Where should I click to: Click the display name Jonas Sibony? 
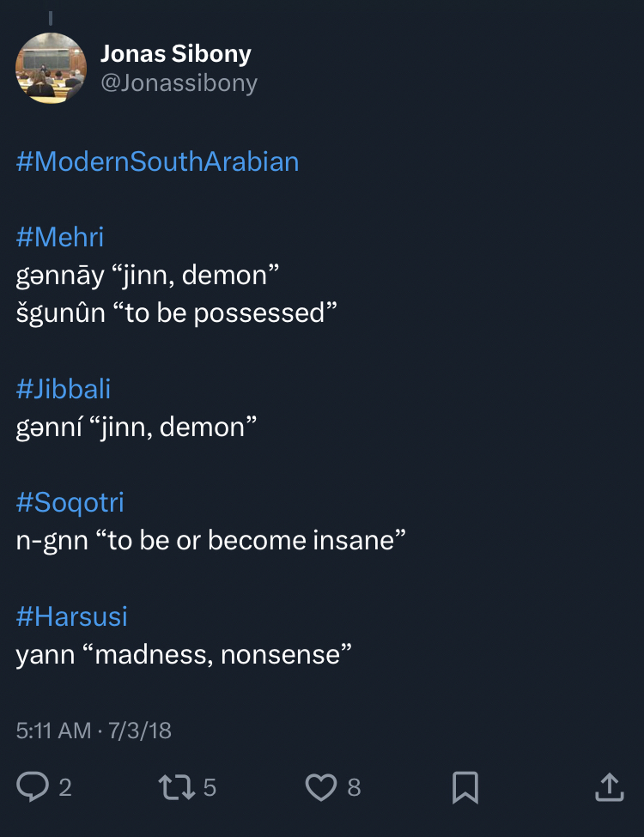[176, 54]
